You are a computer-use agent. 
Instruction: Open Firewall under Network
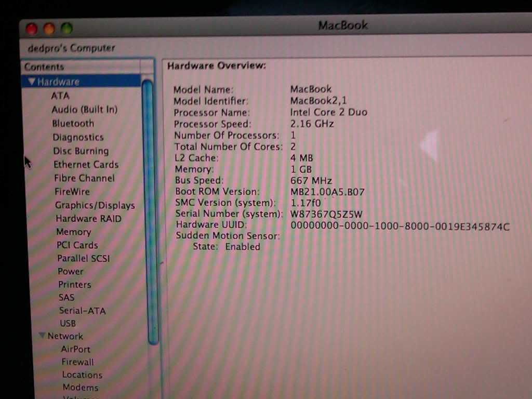tap(77, 362)
